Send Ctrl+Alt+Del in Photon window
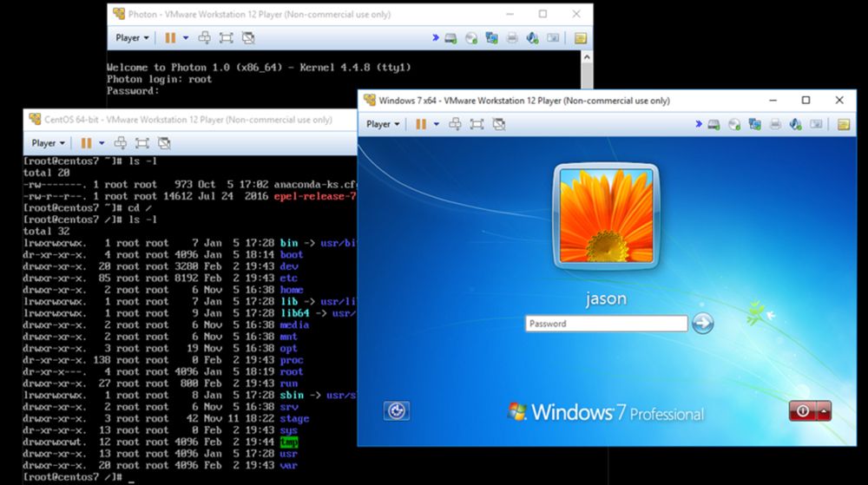This screenshot has height=485, width=868. pyautogui.click(x=204, y=38)
